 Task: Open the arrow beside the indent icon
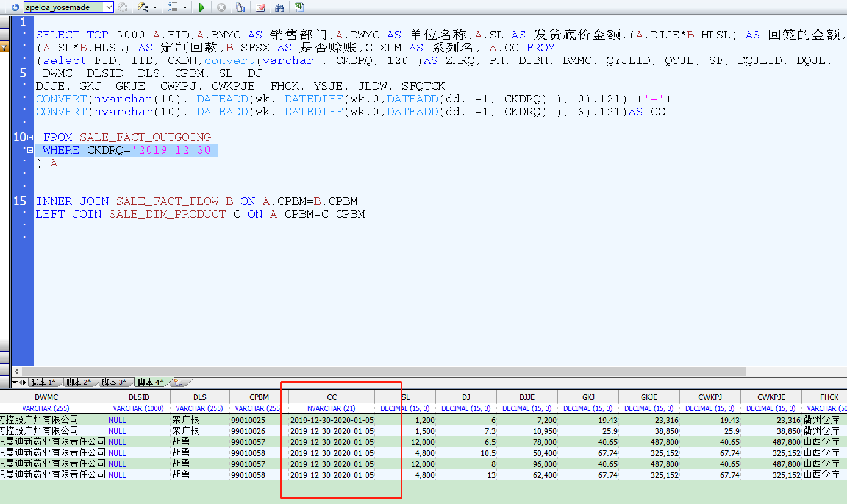tap(185, 7)
